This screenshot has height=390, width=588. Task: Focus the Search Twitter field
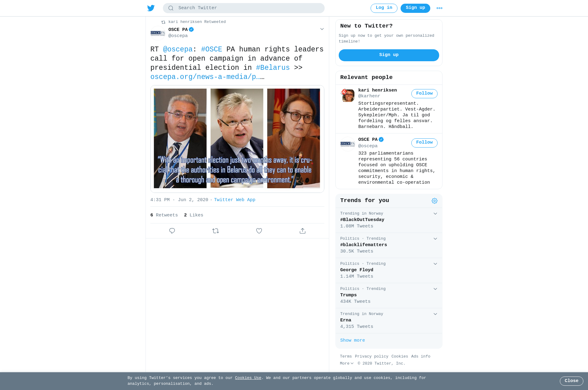tap(244, 8)
